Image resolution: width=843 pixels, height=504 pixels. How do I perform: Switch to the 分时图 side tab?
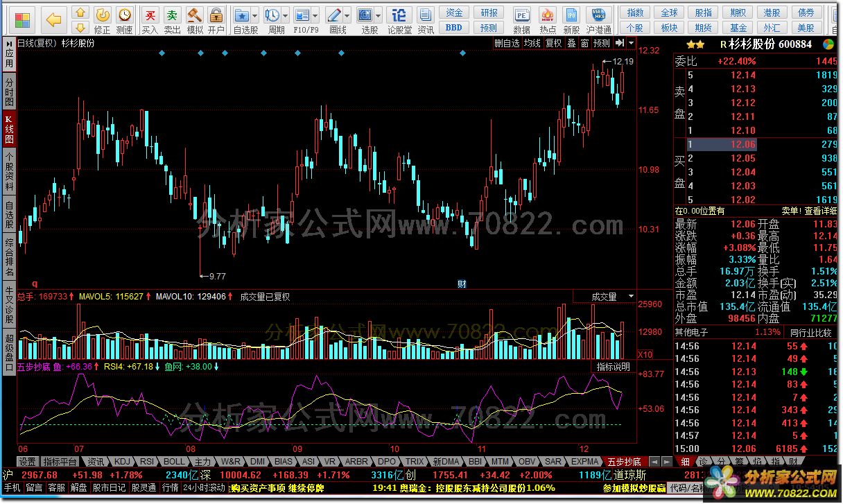[9, 90]
